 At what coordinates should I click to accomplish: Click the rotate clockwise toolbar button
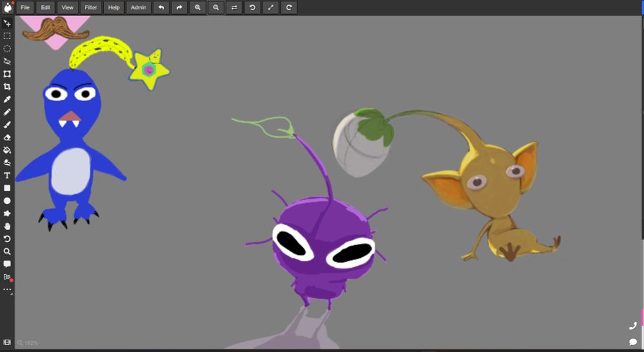click(x=289, y=7)
